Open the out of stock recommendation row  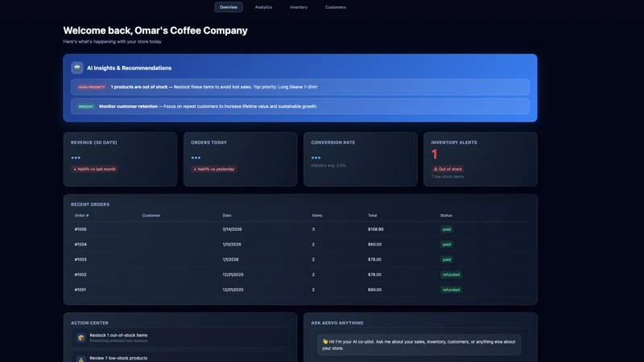point(300,87)
